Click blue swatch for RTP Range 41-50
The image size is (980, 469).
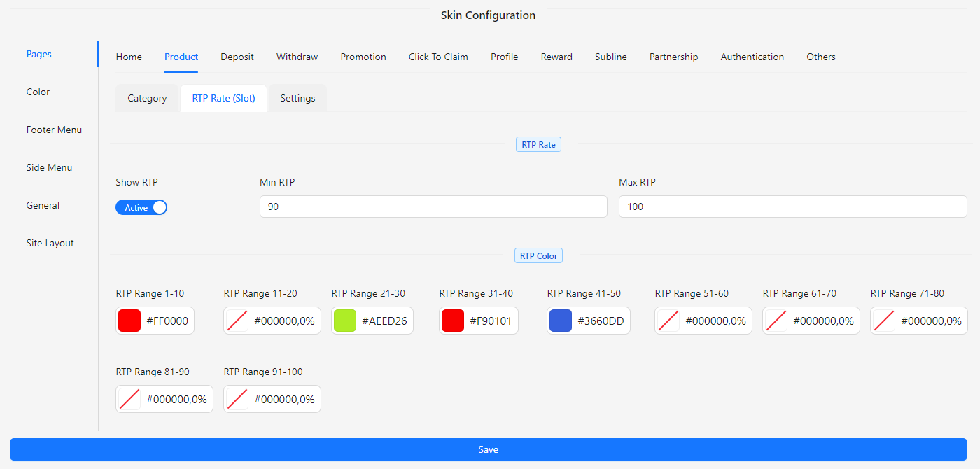point(561,321)
